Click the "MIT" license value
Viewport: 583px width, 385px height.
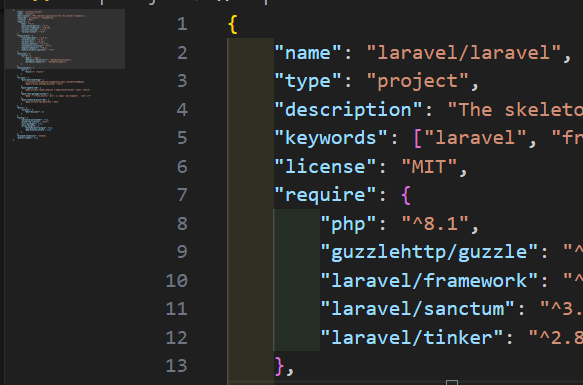pos(429,167)
